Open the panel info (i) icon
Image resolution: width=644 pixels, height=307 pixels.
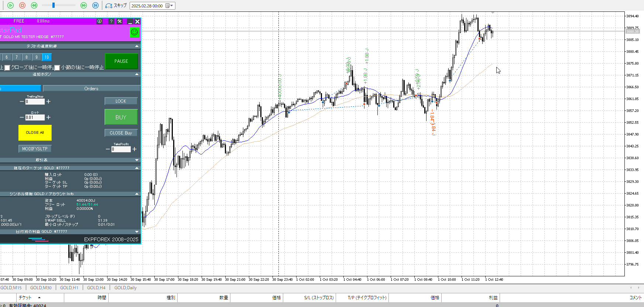pyautogui.click(x=99, y=21)
